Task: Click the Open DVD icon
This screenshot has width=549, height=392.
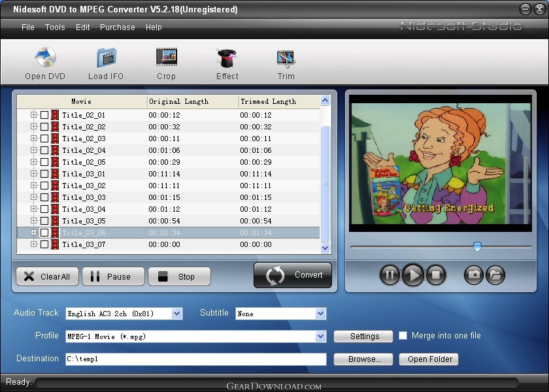Action: pos(46,57)
